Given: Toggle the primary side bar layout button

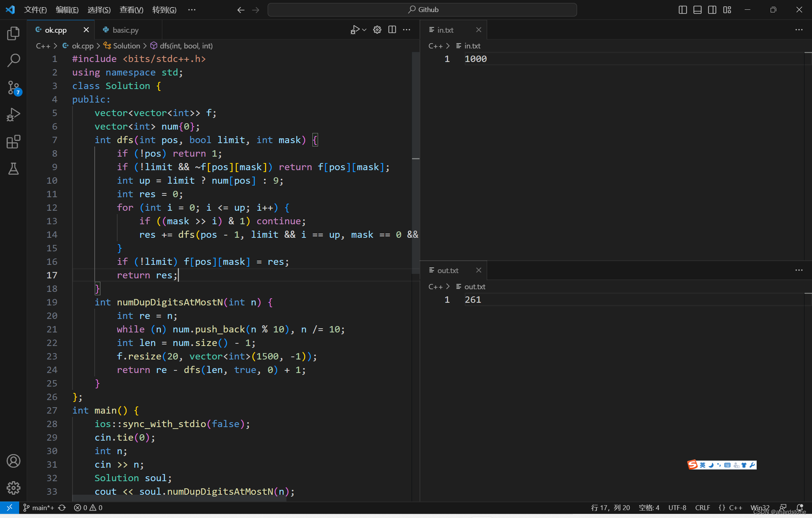Looking at the screenshot, I should (x=683, y=10).
